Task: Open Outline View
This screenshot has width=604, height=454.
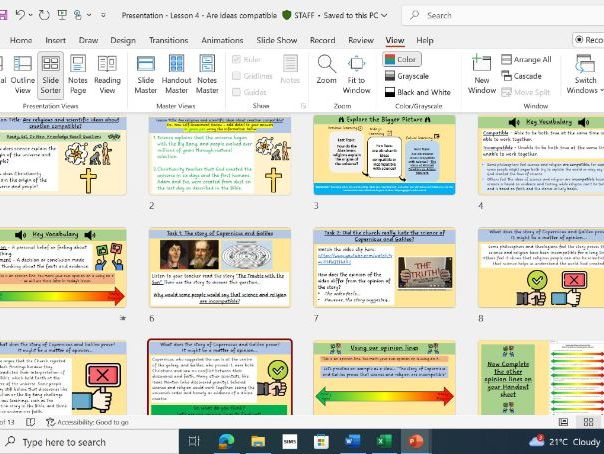Action: 23,74
